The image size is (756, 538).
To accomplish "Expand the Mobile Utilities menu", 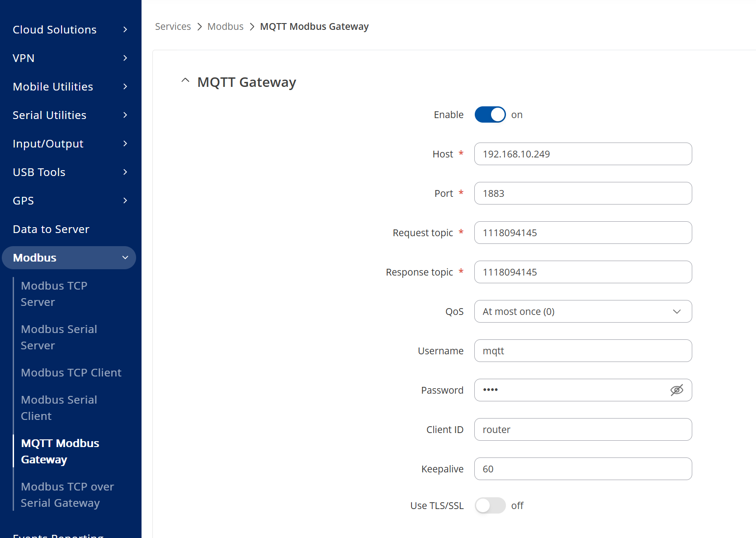I will [71, 86].
